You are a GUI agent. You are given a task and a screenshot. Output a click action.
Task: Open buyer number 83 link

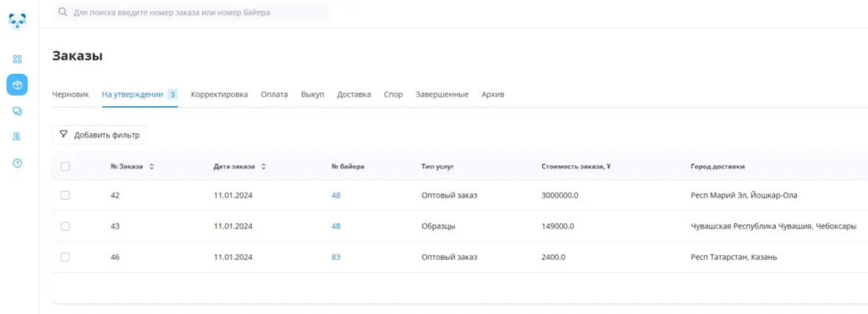click(336, 257)
